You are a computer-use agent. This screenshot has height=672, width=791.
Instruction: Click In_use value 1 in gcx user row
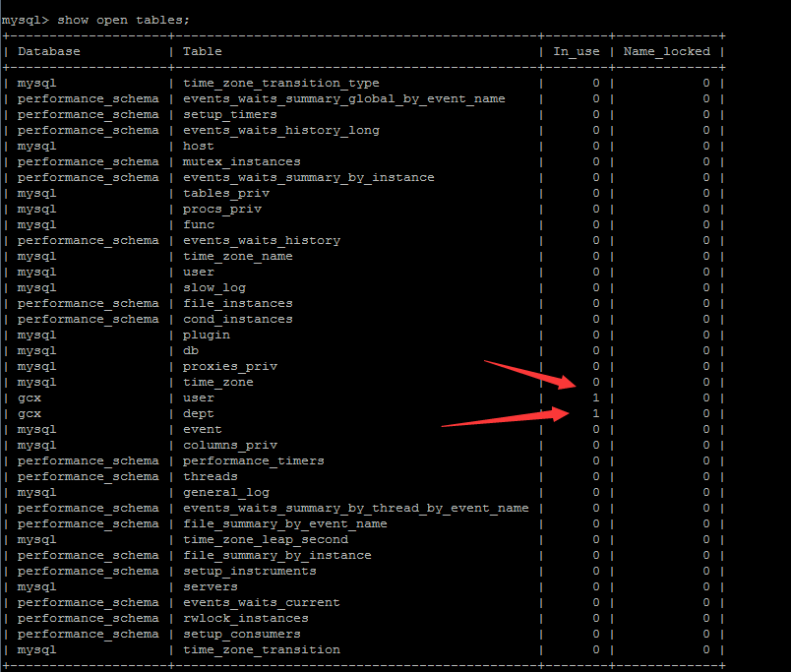point(596,398)
